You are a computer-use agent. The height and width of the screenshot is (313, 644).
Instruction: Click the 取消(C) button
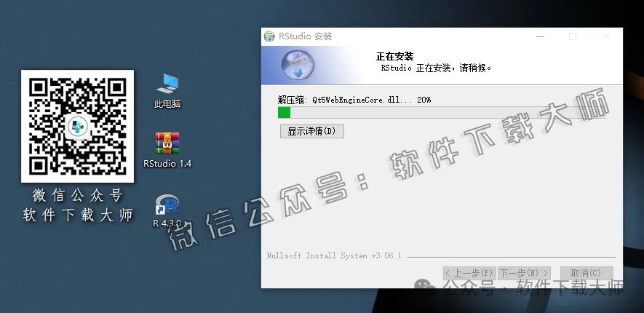click(x=586, y=273)
